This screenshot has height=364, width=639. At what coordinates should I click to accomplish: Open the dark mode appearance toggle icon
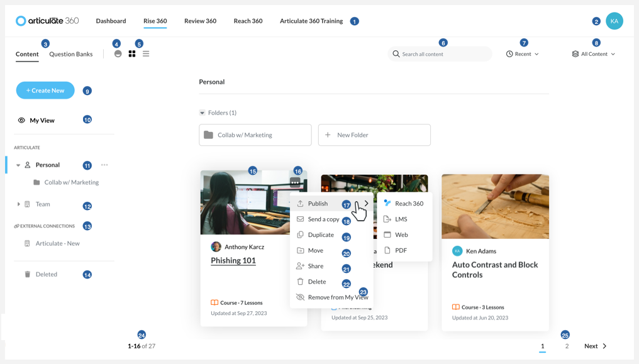118,53
